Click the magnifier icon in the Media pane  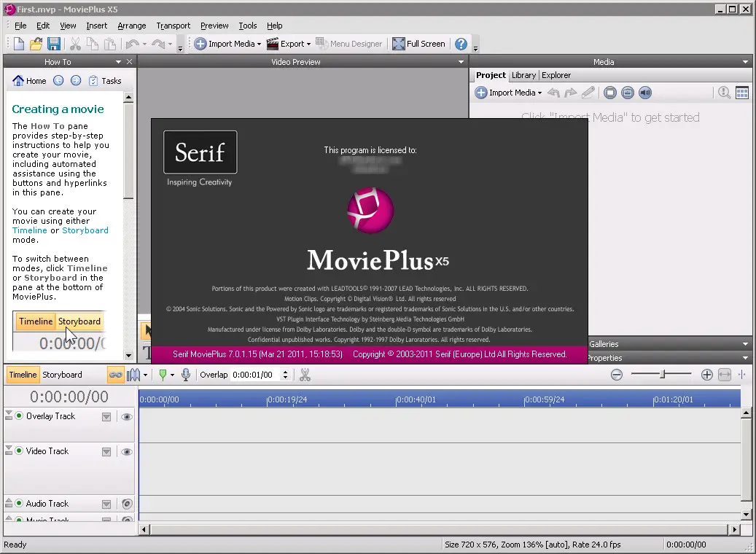(724, 93)
